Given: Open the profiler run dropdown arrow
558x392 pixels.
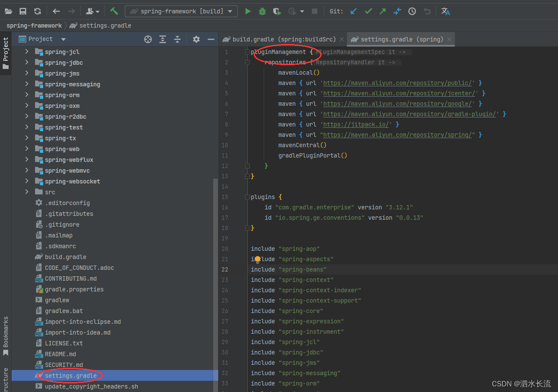Looking at the screenshot, I should coord(302,12).
